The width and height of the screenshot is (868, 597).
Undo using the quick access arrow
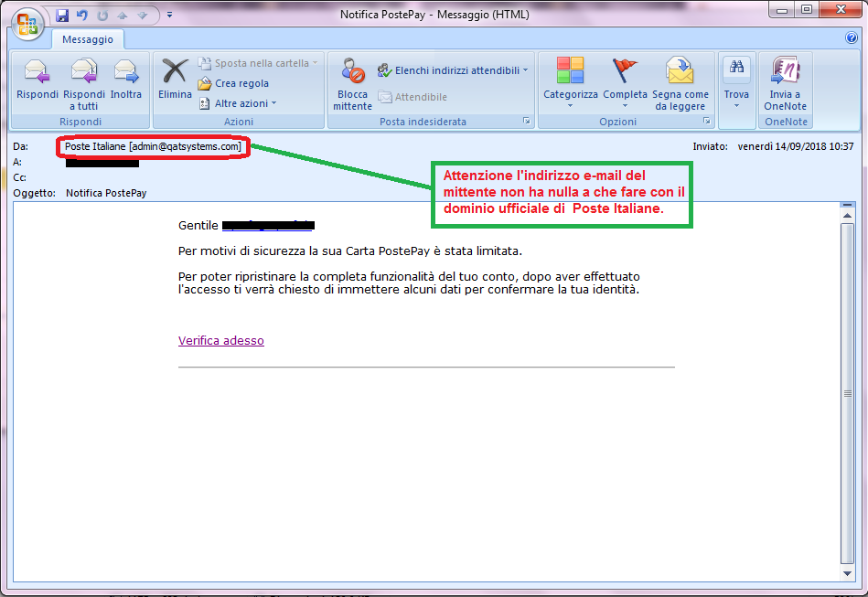pyautogui.click(x=82, y=15)
